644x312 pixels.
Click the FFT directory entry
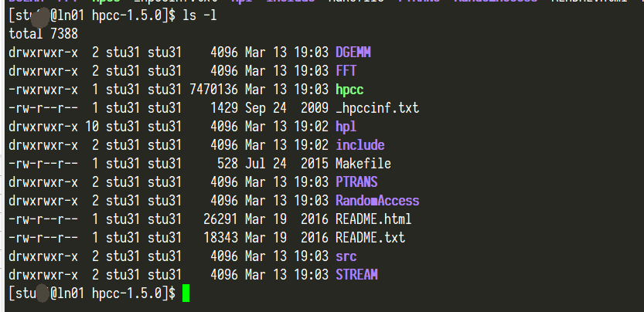pos(346,71)
